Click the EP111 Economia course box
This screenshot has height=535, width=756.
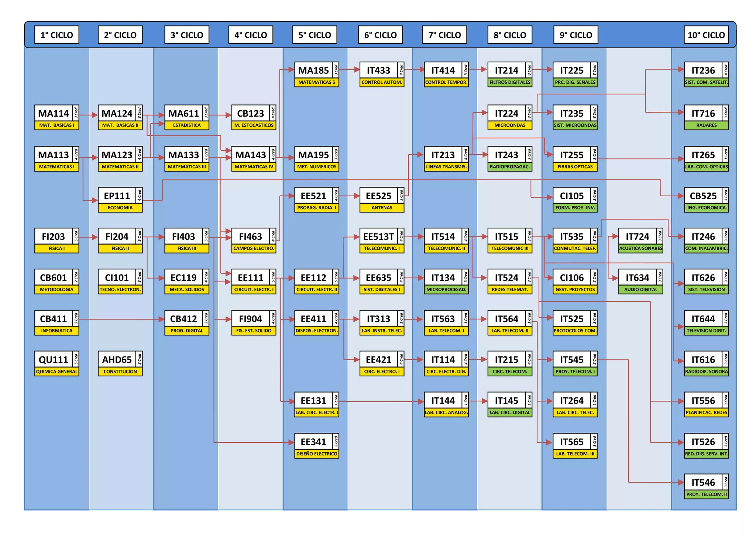pyautogui.click(x=120, y=200)
